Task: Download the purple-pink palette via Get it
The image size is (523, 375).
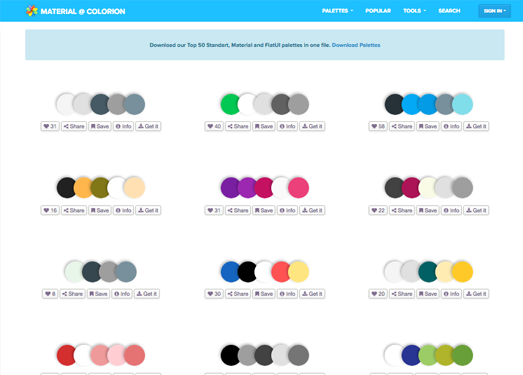Action: pyautogui.click(x=312, y=211)
